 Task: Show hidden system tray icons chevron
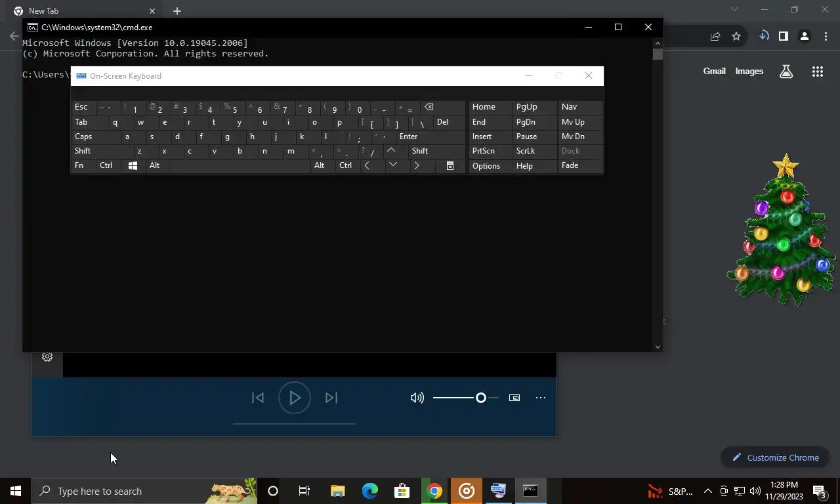[x=708, y=491]
